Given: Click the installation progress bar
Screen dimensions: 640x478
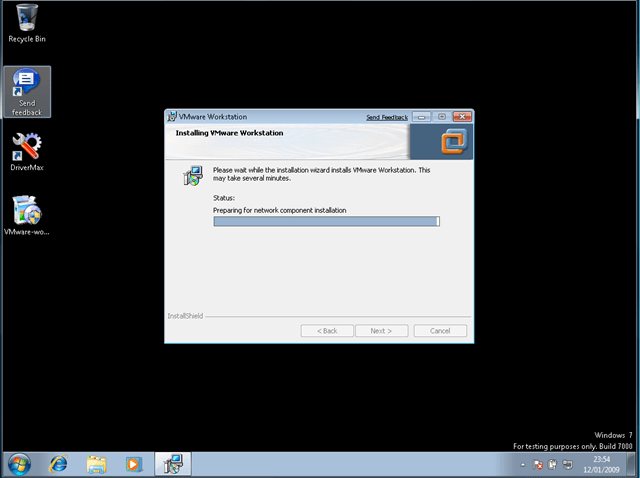Looking at the screenshot, I should click(x=326, y=221).
